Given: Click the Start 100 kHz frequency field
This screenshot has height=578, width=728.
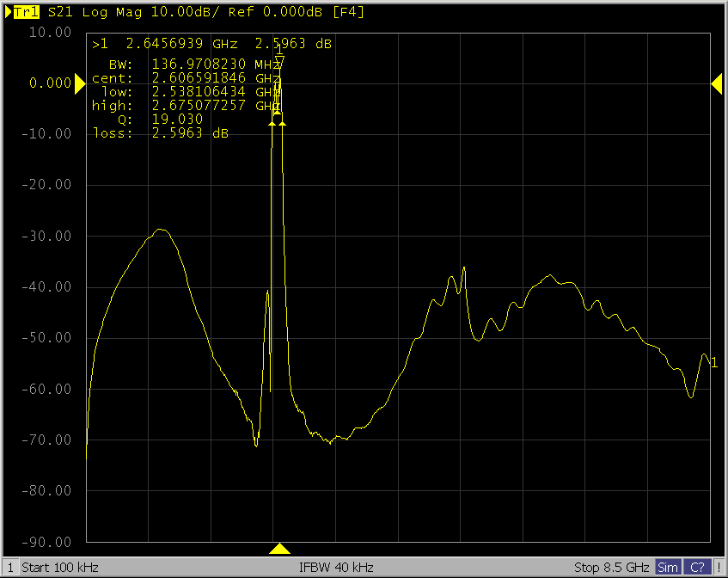Looking at the screenshot, I should click(60, 568).
